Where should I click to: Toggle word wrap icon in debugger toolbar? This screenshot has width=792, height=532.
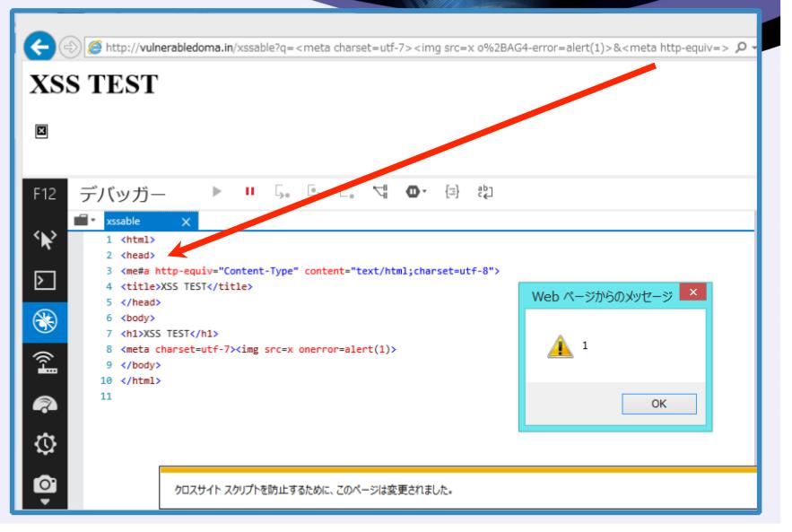485,191
